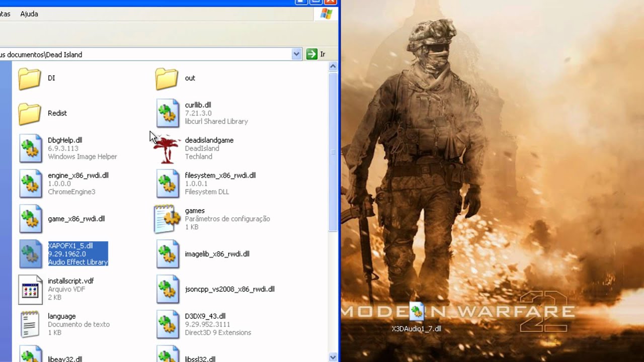Click the file name language
The width and height of the screenshot is (644, 362).
(62, 316)
